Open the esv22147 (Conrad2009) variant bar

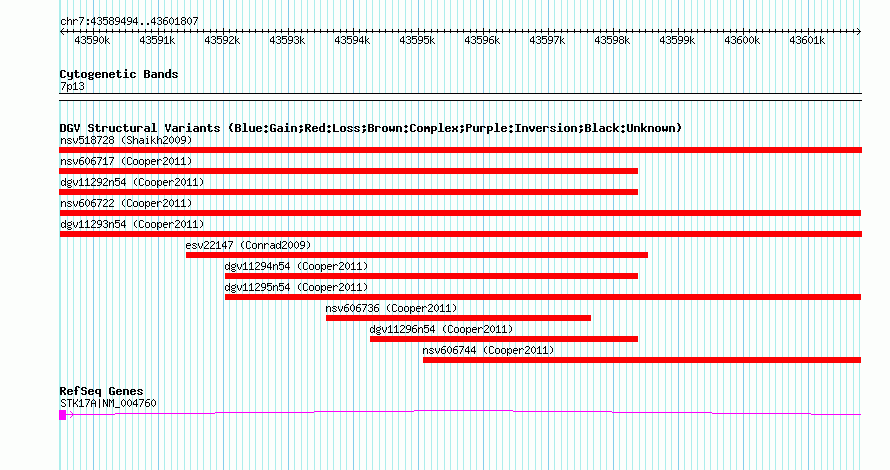coord(417,255)
